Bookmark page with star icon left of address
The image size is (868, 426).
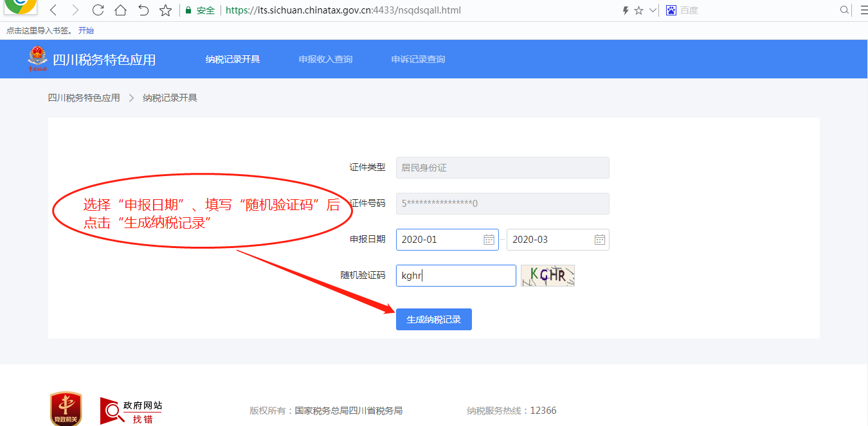tap(165, 10)
